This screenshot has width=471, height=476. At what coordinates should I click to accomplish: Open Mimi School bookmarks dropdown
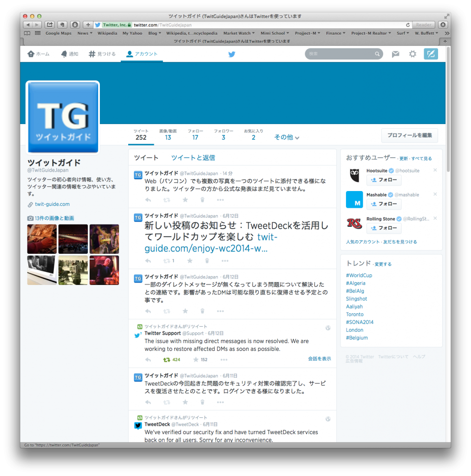coord(275,33)
